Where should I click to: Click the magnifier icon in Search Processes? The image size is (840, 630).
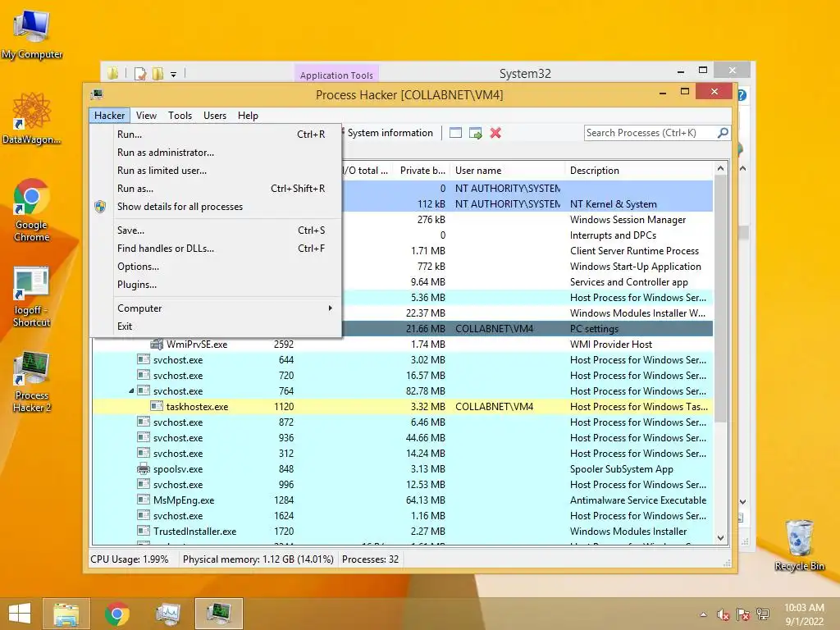(x=723, y=132)
